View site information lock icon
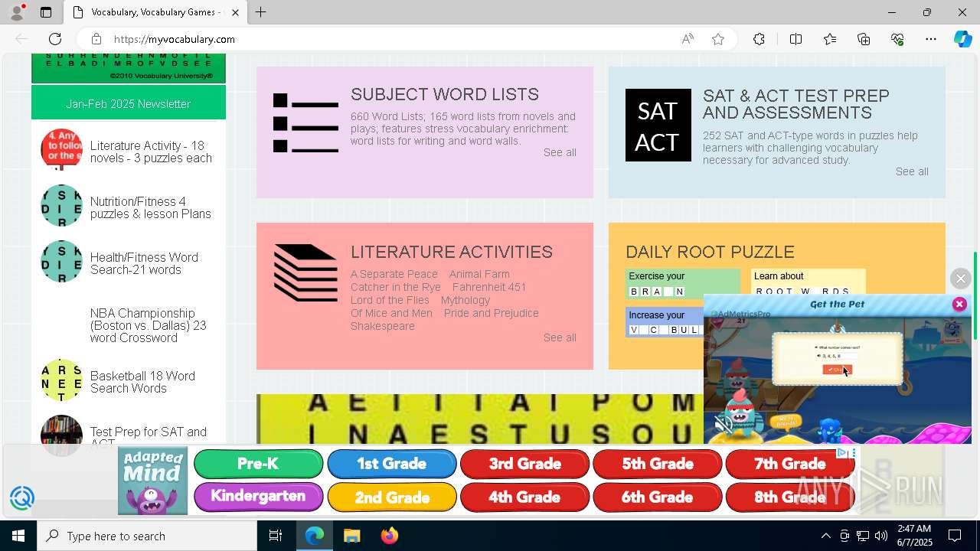 (96, 39)
